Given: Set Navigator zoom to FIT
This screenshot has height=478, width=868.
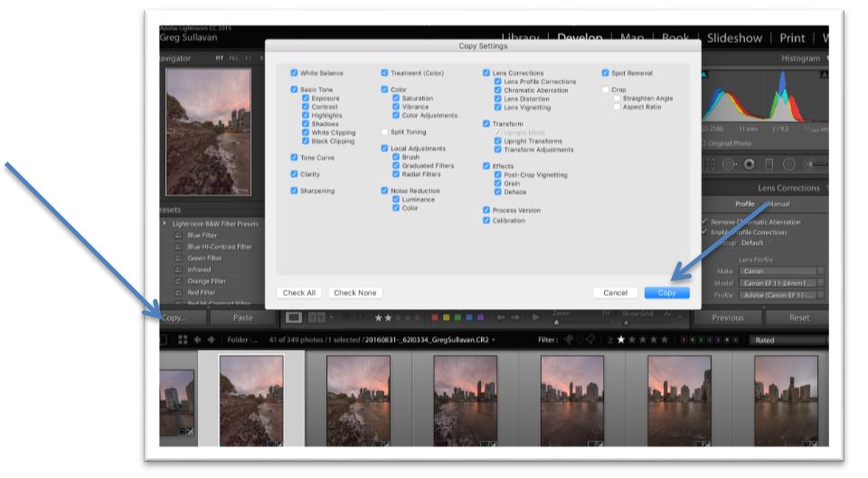Looking at the screenshot, I should pos(219,58).
